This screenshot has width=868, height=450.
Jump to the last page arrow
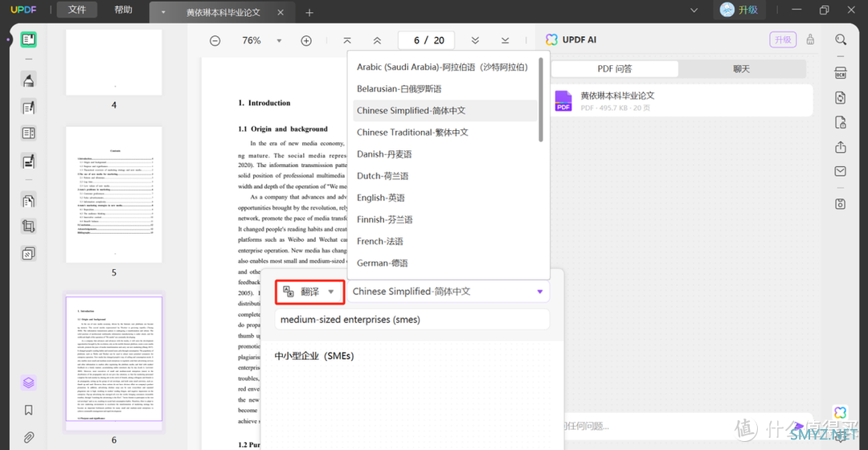tap(505, 40)
